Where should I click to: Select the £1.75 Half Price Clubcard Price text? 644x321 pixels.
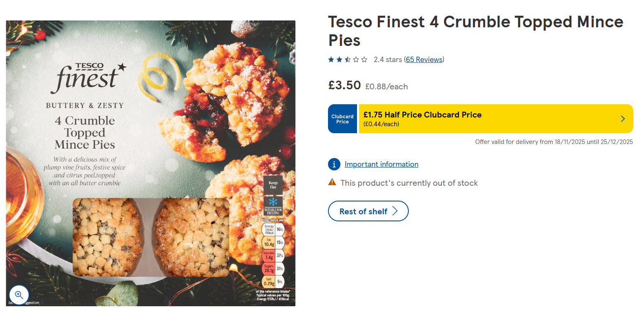click(x=422, y=115)
